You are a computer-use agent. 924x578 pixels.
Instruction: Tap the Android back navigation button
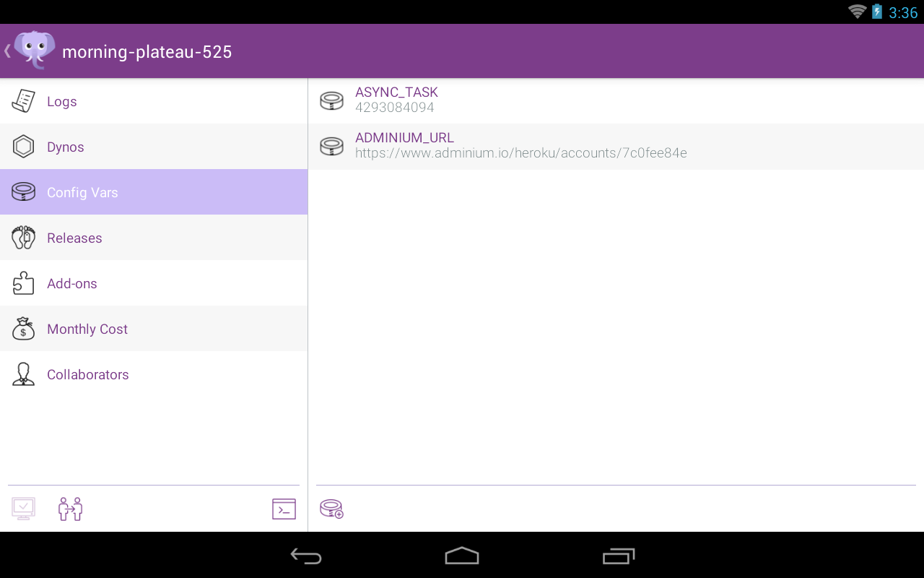coord(306,556)
